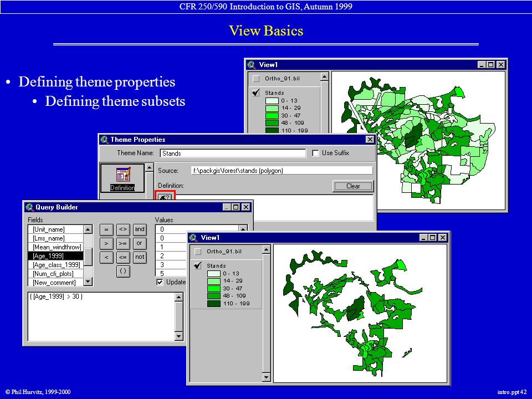Minimize the lower View1 window
This screenshot has height=399, width=532.
pos(423,238)
